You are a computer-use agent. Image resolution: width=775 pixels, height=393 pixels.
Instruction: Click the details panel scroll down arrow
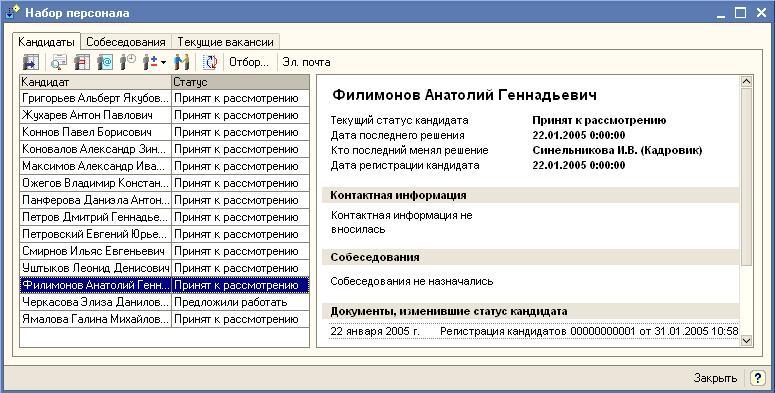click(746, 340)
